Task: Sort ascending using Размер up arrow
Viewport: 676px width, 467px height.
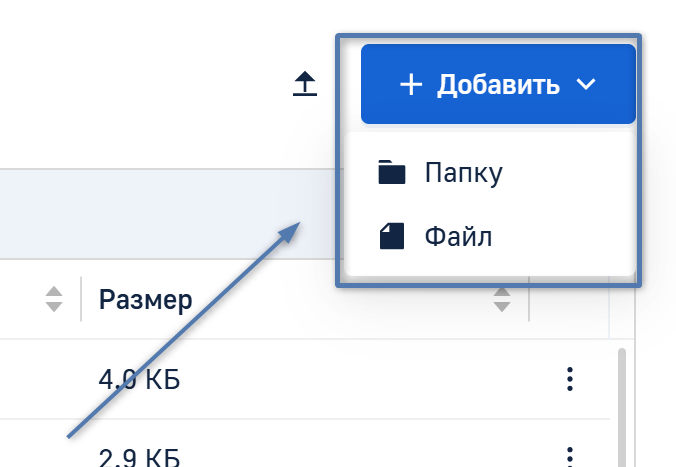Action: tap(502, 292)
